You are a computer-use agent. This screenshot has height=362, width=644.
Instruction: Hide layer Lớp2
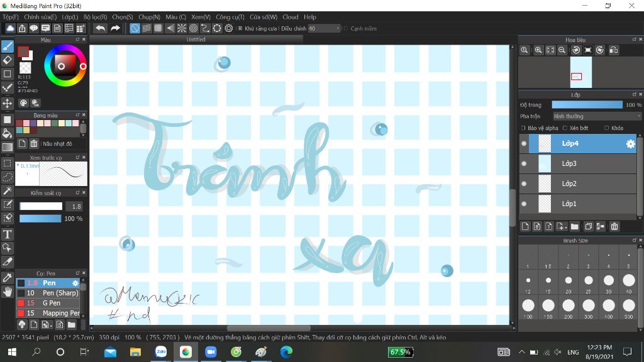(524, 184)
